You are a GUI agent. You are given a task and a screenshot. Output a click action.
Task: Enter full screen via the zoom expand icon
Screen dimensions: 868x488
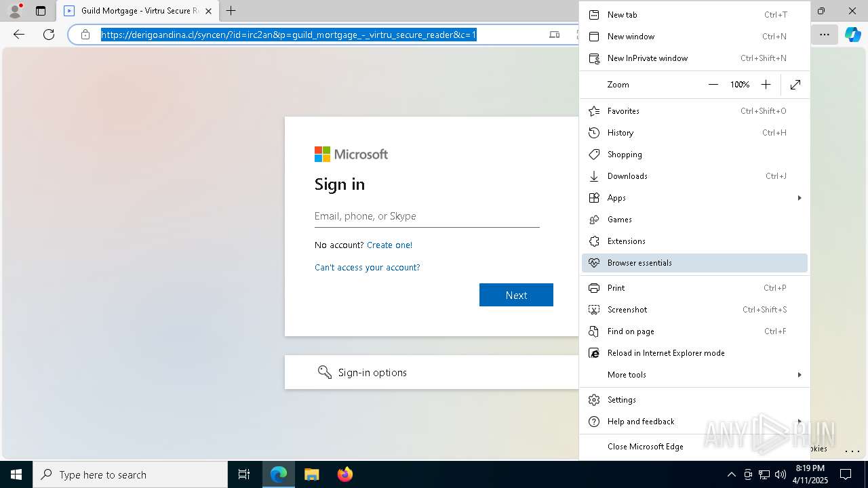tap(795, 85)
